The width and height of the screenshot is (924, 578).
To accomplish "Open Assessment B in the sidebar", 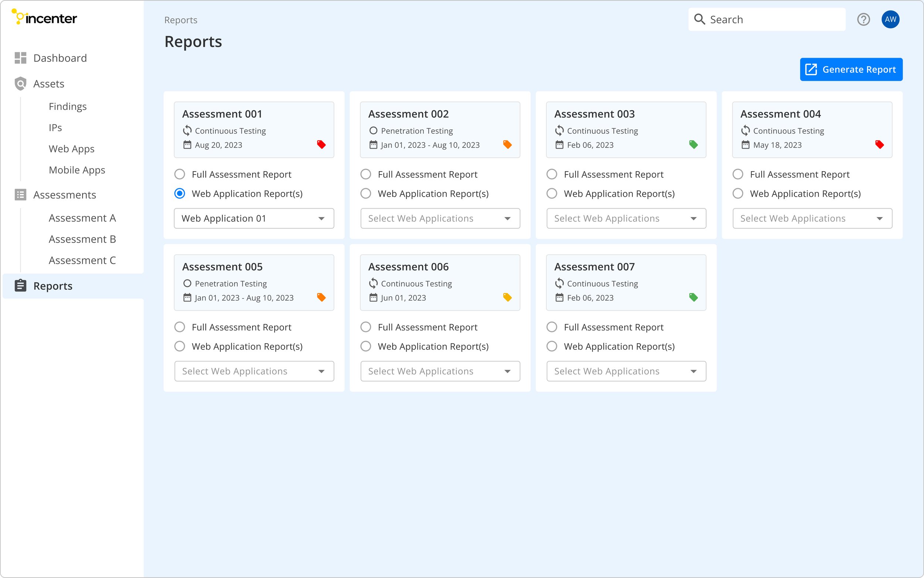I will (82, 239).
